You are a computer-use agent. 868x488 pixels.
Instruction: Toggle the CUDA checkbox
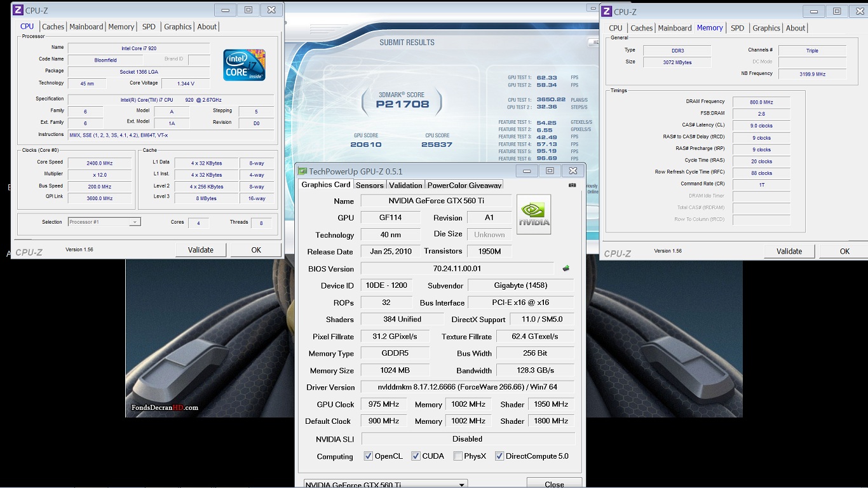(x=416, y=456)
